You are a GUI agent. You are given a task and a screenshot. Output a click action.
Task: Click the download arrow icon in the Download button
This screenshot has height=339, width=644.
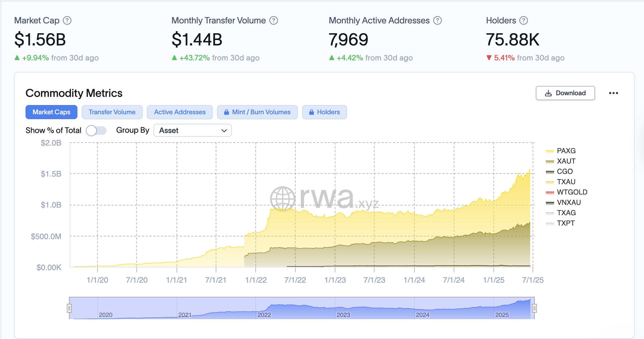(548, 93)
